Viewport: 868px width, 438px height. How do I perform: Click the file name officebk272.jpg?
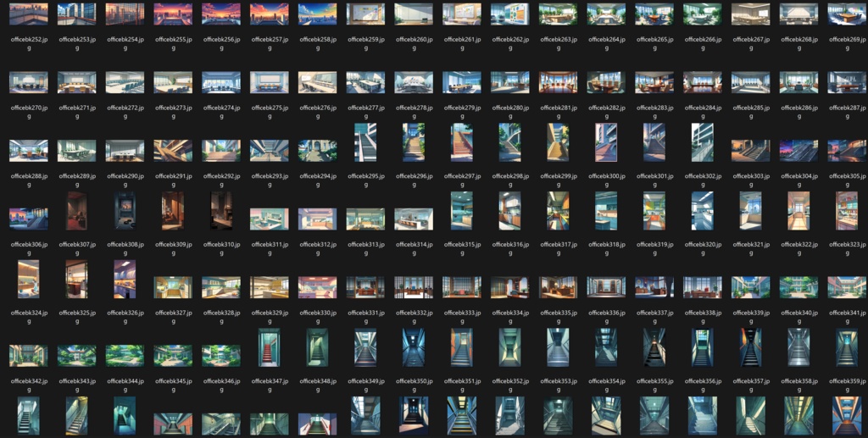point(125,112)
